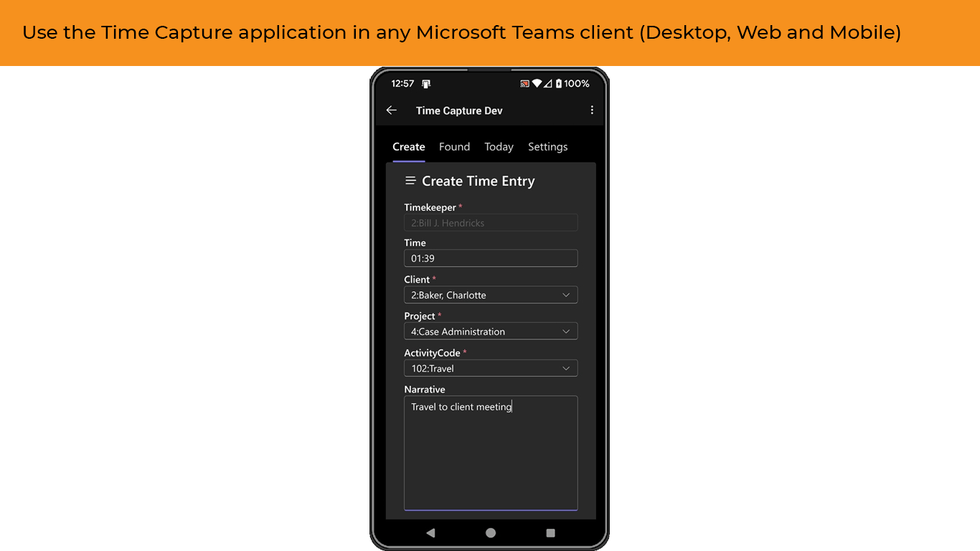Open the hamburger menu next to Create Time Entry
Image resolution: width=980 pixels, height=551 pixels.
[x=410, y=181]
